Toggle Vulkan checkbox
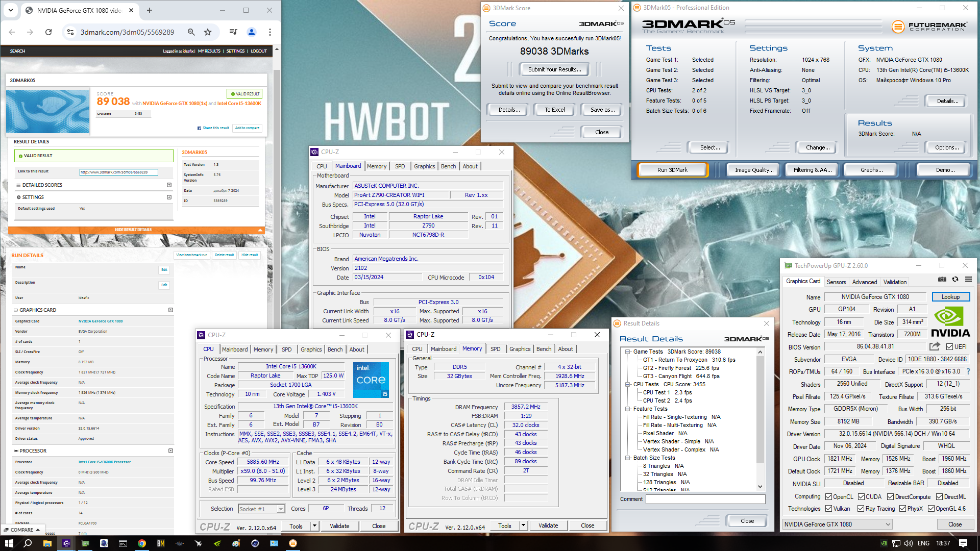980x551 pixels. pyautogui.click(x=828, y=509)
